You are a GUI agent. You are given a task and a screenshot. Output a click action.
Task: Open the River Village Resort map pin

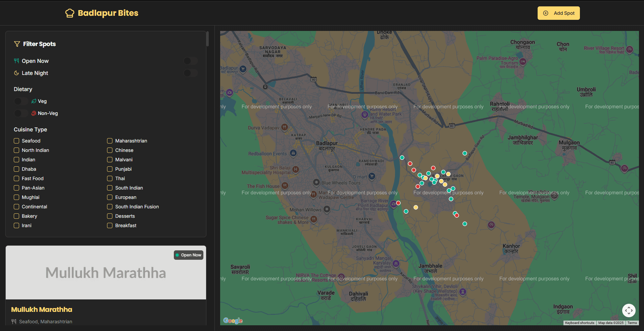coord(630,49)
